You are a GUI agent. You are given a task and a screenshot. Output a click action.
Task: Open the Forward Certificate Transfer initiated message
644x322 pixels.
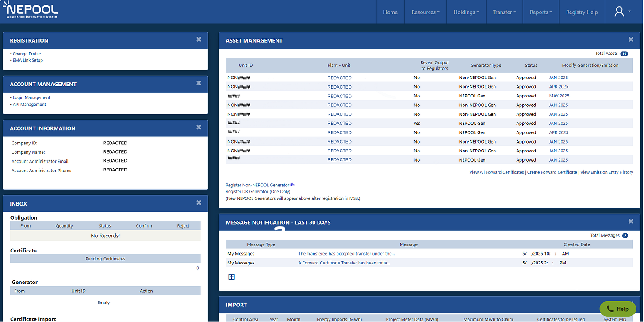tap(344, 263)
